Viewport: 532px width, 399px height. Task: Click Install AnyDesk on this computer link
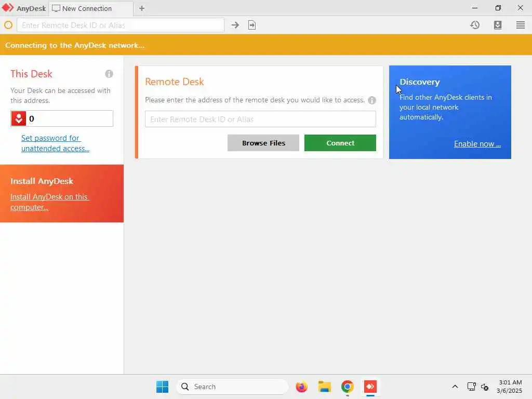tap(49, 202)
